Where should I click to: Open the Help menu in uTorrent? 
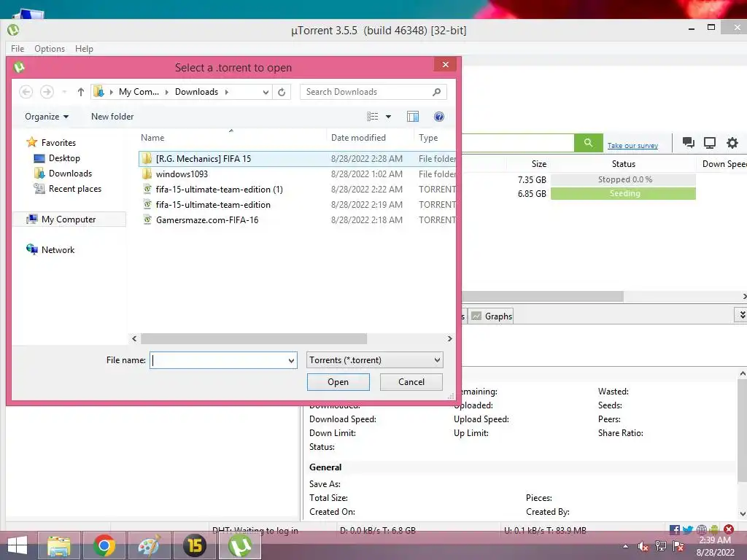(x=84, y=49)
